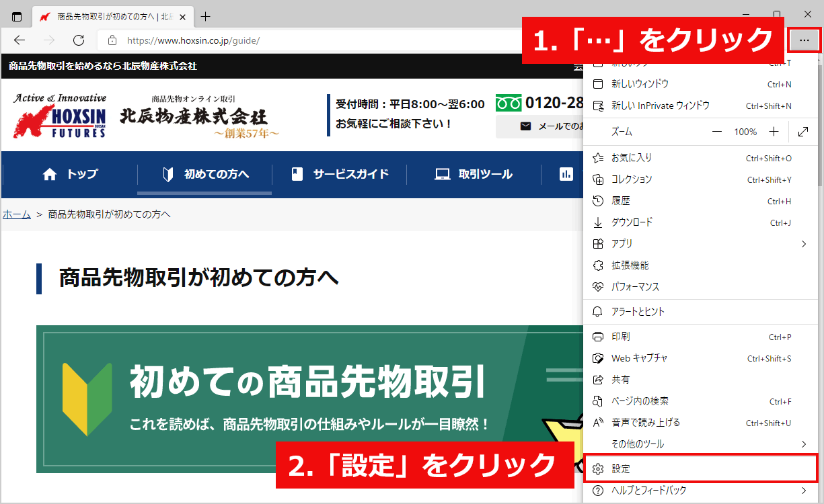Click the HOXSIN Futures logo
Viewport: 824px width, 504px height.
[x=61, y=116]
